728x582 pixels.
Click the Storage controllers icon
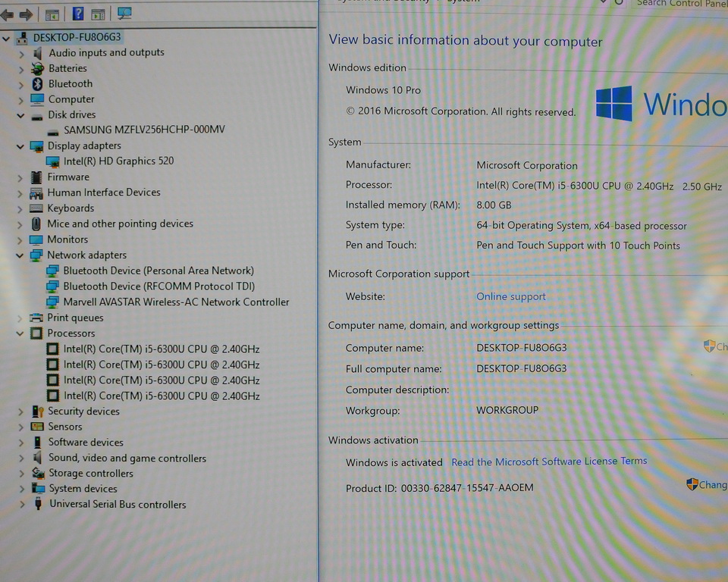(38, 473)
